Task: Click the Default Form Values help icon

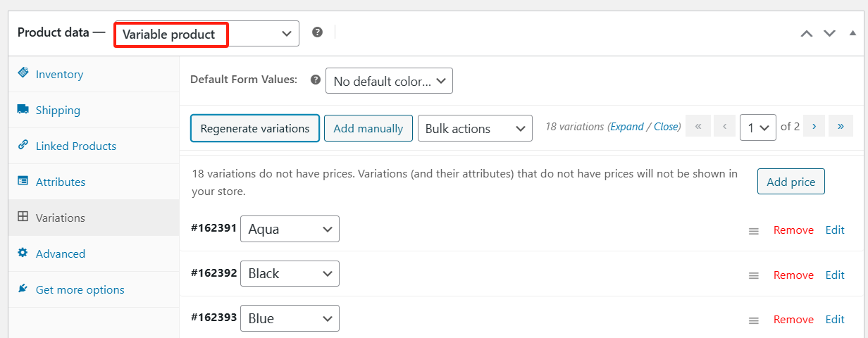Action: (315, 80)
